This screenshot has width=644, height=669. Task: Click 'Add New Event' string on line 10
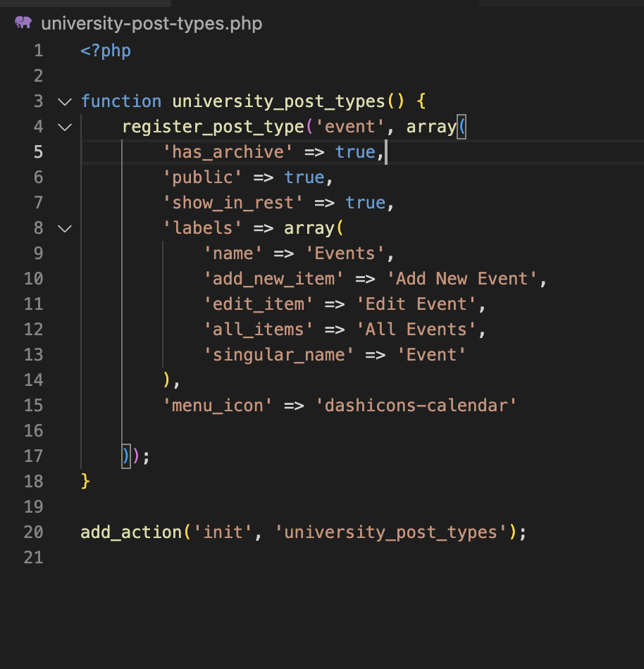pos(462,279)
